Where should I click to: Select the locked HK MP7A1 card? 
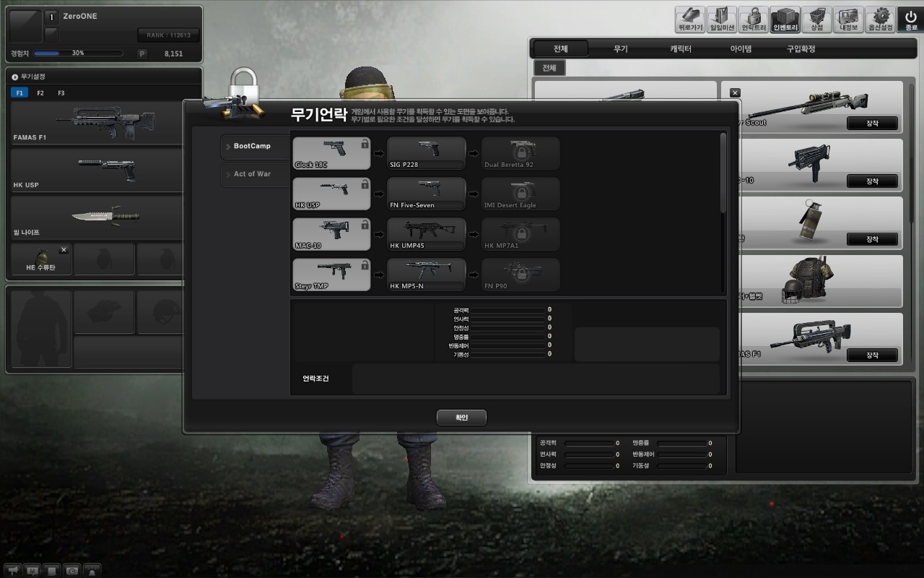[x=521, y=234]
